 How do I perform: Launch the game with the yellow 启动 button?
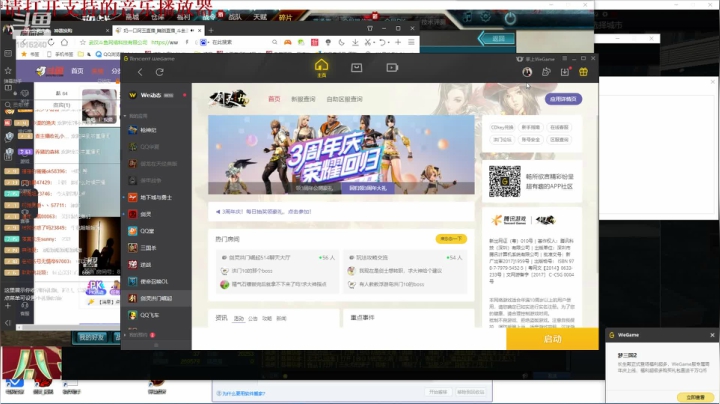(x=552, y=339)
